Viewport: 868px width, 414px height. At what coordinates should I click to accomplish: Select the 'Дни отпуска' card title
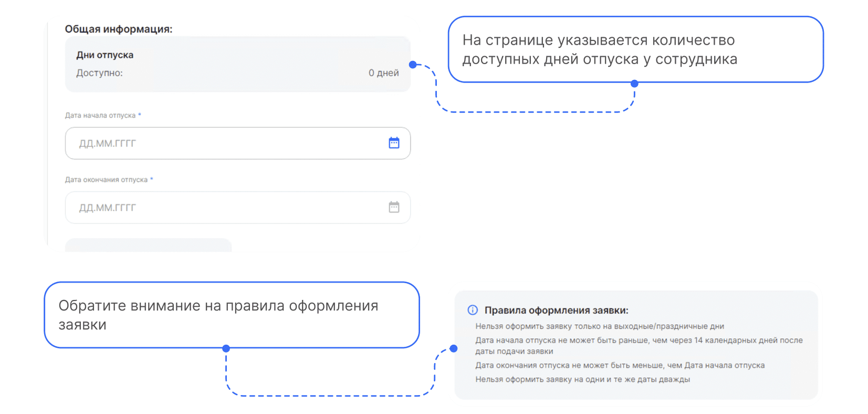(x=105, y=55)
